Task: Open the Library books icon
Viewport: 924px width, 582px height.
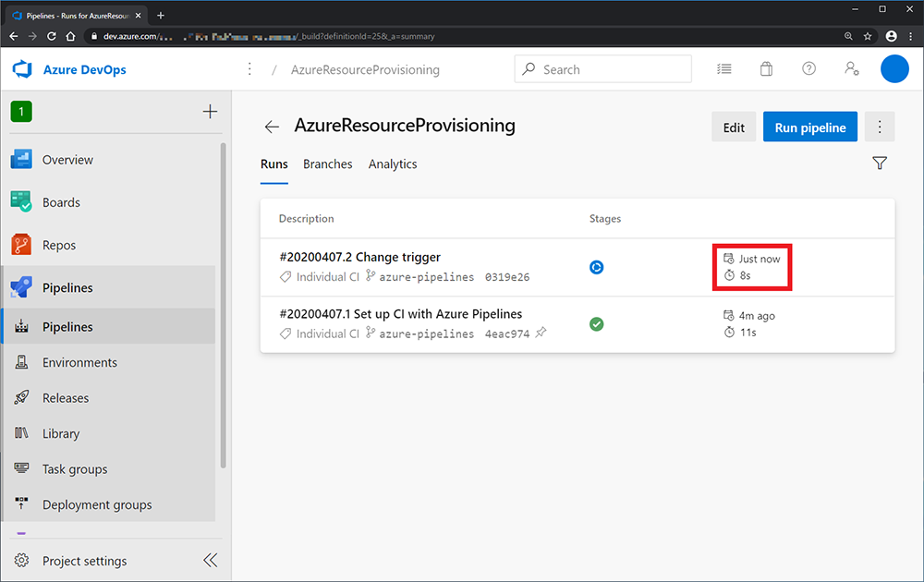Action: pos(21,433)
